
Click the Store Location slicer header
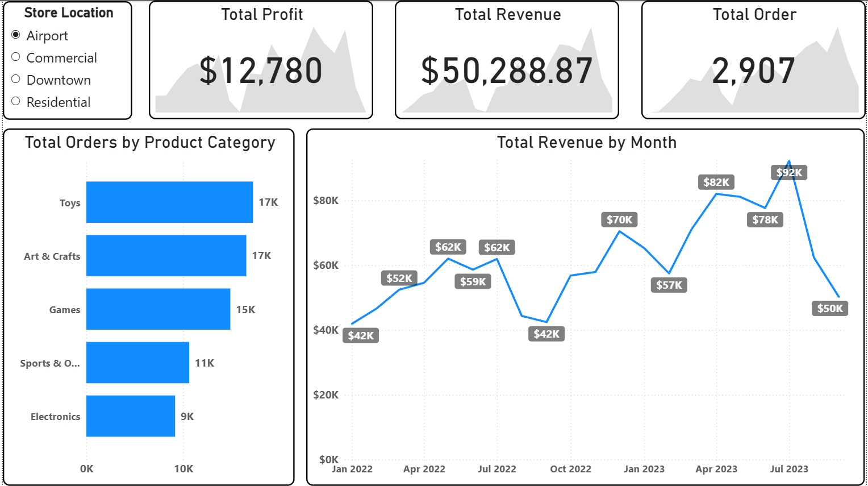tap(68, 13)
